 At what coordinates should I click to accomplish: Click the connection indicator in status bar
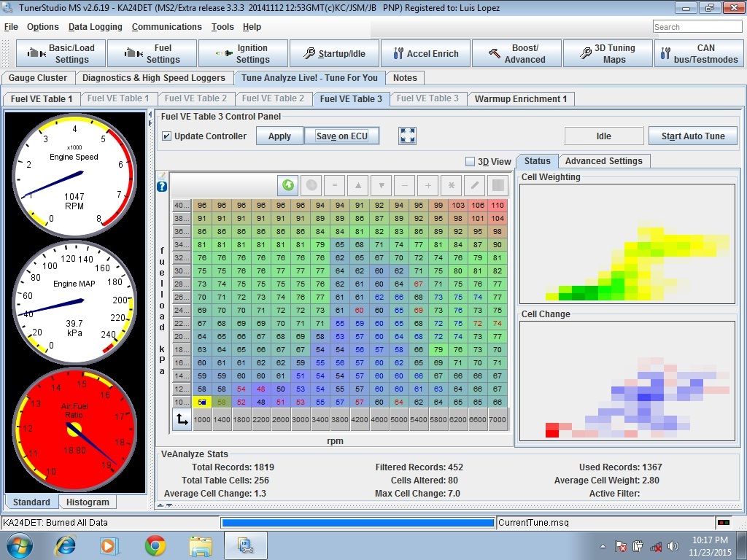(723, 523)
